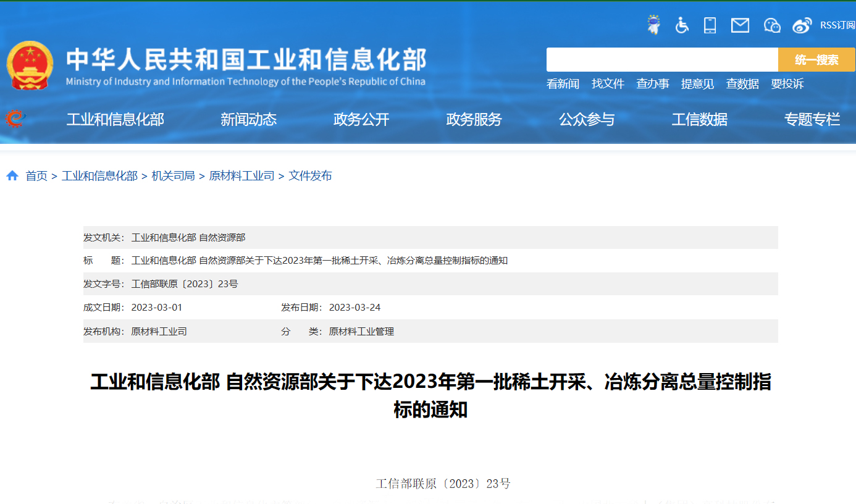Open 机关司局 breadcrumb link
The width and height of the screenshot is (856, 504).
173,176
